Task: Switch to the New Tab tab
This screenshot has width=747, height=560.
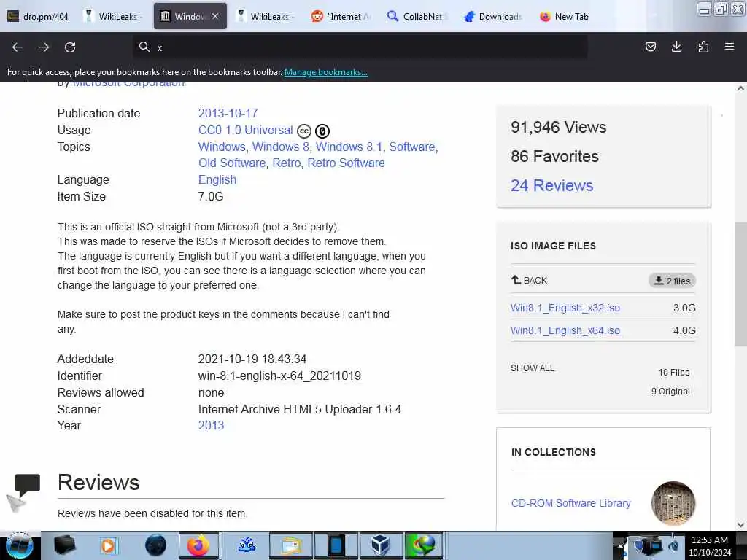Action: tap(565, 16)
